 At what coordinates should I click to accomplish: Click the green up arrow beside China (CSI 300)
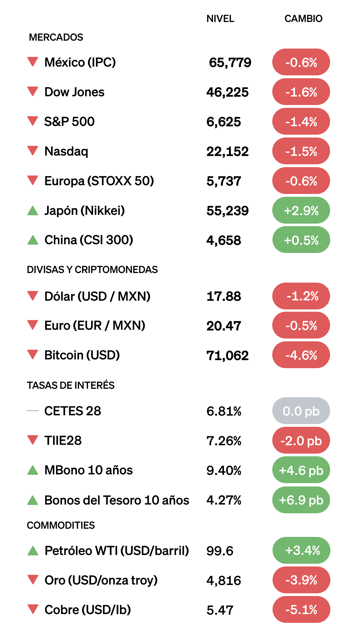click(x=33, y=240)
